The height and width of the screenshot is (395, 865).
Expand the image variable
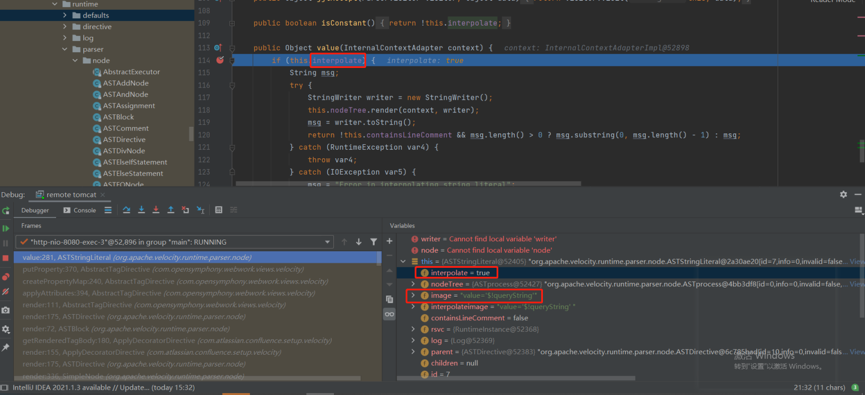pyautogui.click(x=413, y=295)
